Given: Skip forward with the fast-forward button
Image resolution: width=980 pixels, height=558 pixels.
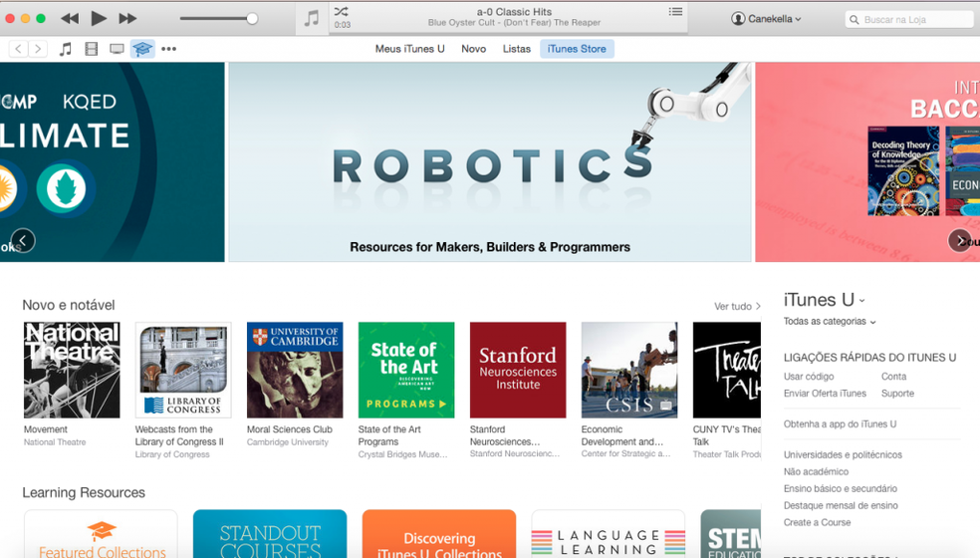Looking at the screenshot, I should coord(127,19).
